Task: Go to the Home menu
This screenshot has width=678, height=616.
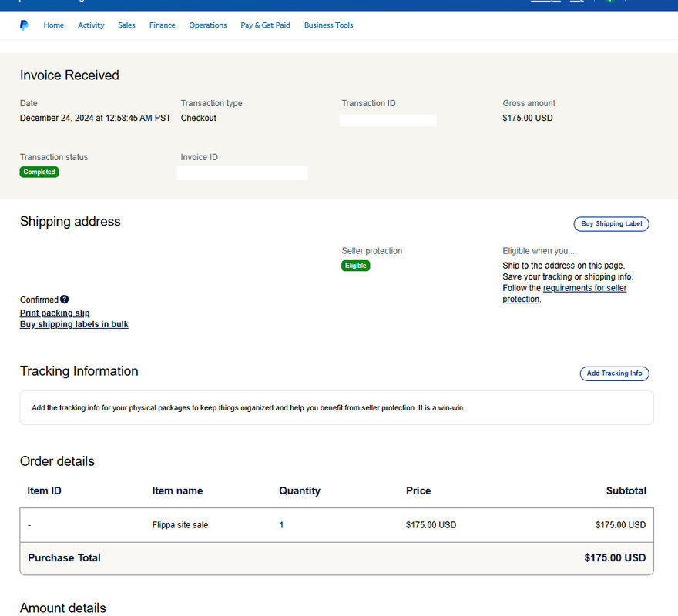Action: [54, 25]
